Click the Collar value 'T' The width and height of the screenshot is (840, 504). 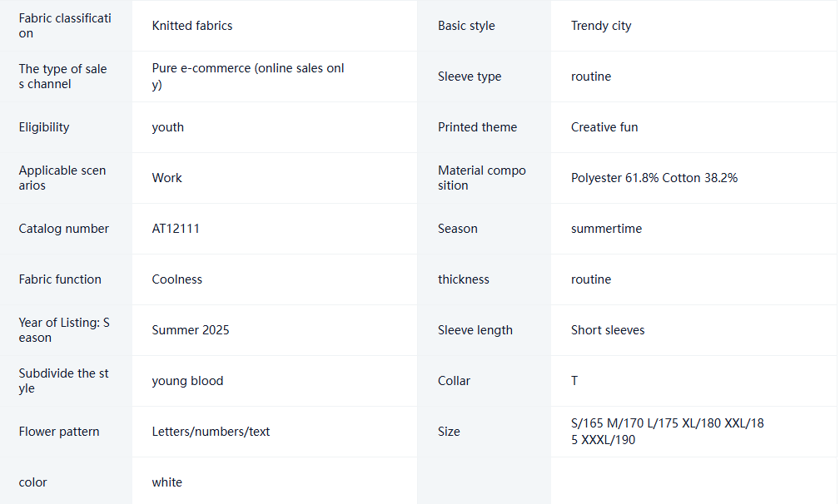574,381
